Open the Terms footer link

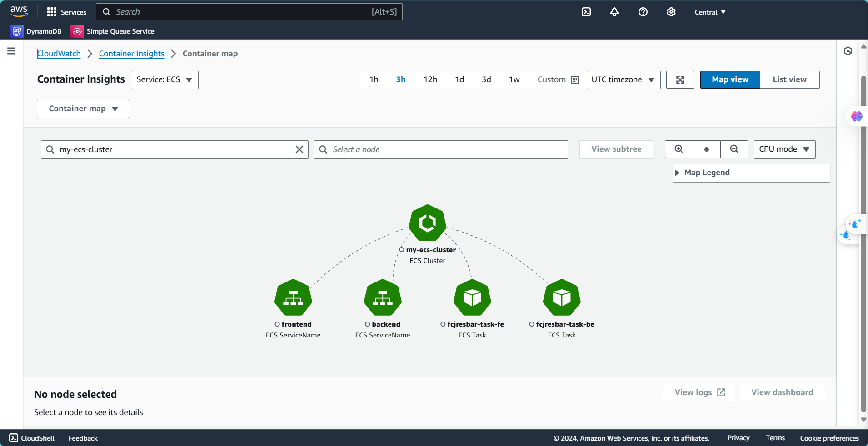point(775,438)
